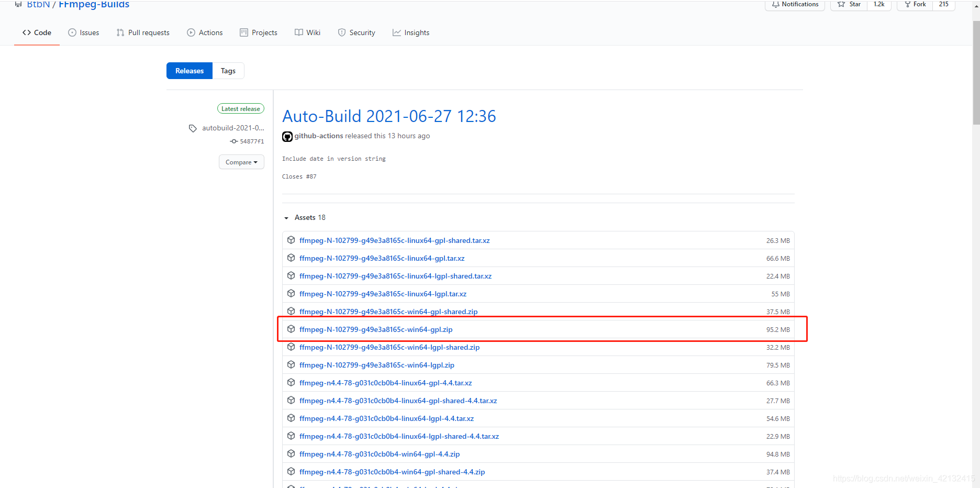Screen dimensions: 980x488
Task: Open the Actions tab
Action: click(205, 32)
